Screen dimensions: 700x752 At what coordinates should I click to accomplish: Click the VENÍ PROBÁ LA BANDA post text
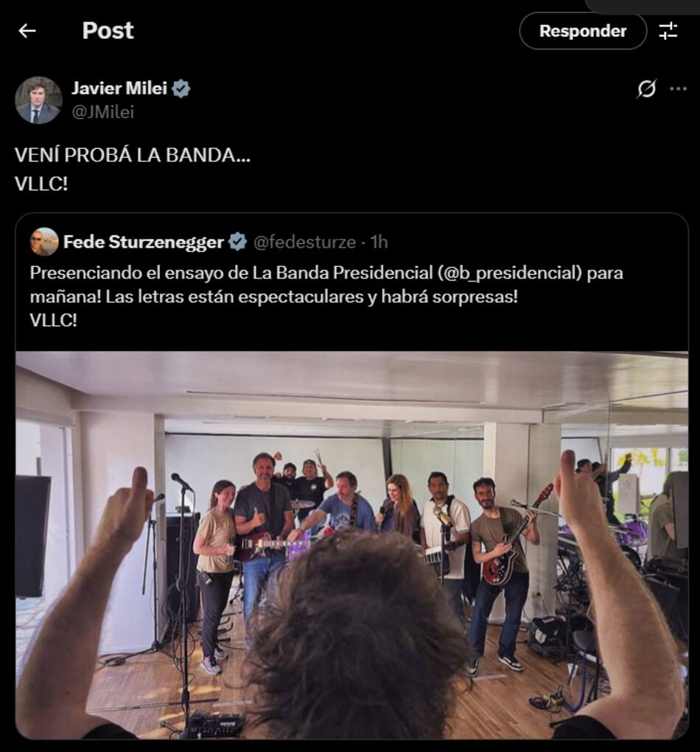pos(133,156)
